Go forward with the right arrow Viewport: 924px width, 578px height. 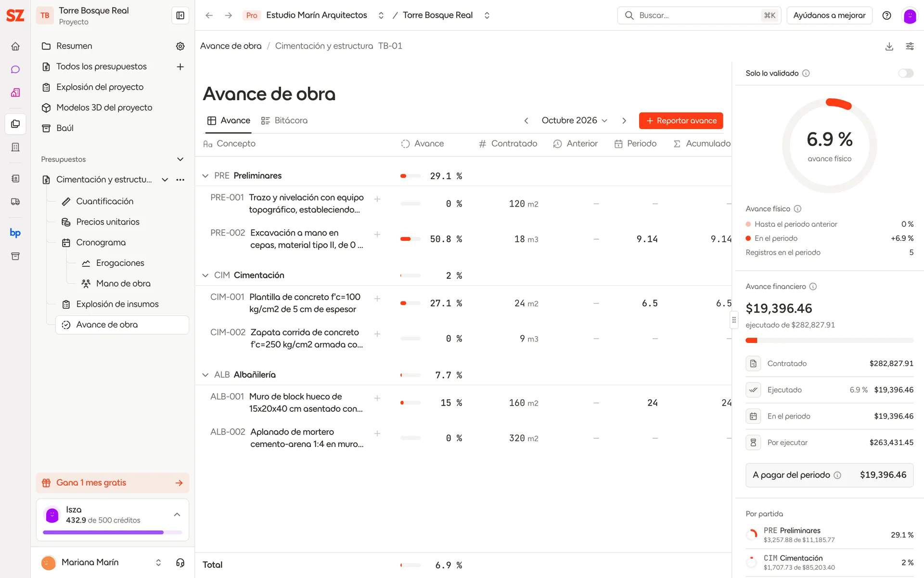(x=228, y=15)
